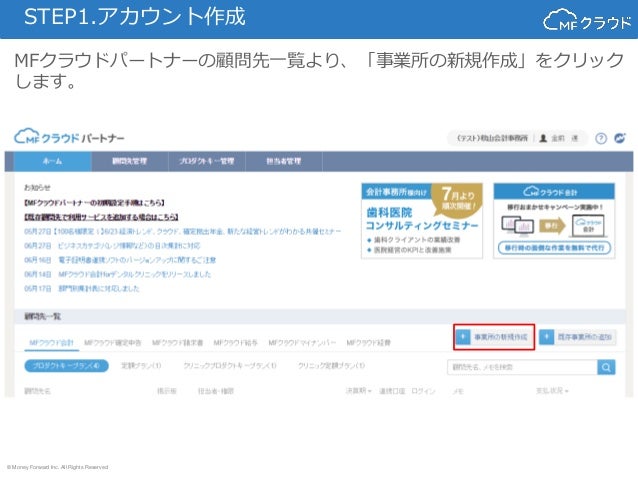Click 移行時の面倒な作業を無料で代行 button in banner
This screenshot has width=638, height=479.
pyautogui.click(x=554, y=247)
